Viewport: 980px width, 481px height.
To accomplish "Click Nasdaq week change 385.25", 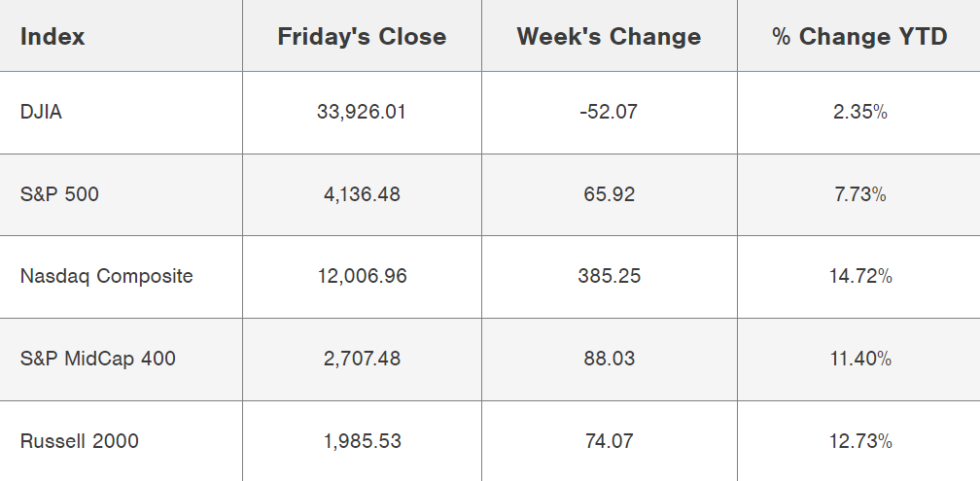I will click(x=609, y=276).
